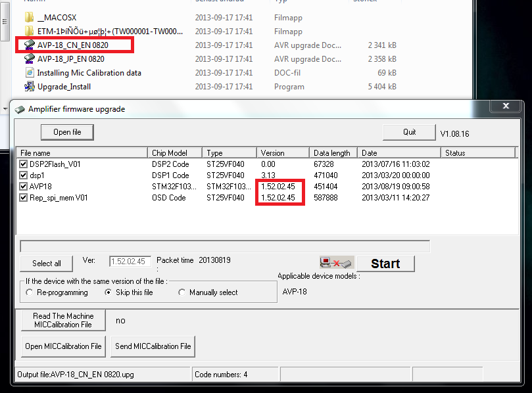Click the Explorer window's left pane scrollbar grip
The width and height of the screenshot is (532, 393).
(5, 22)
